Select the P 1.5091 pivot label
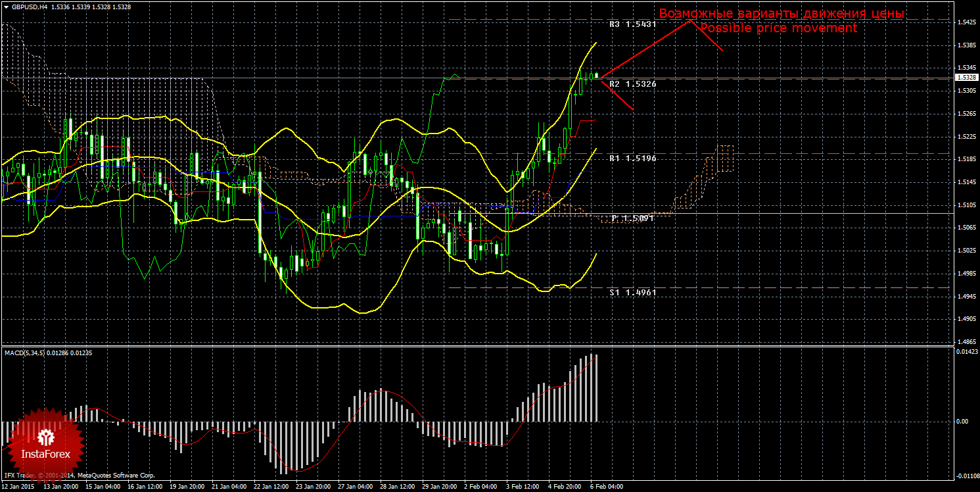 click(x=632, y=218)
